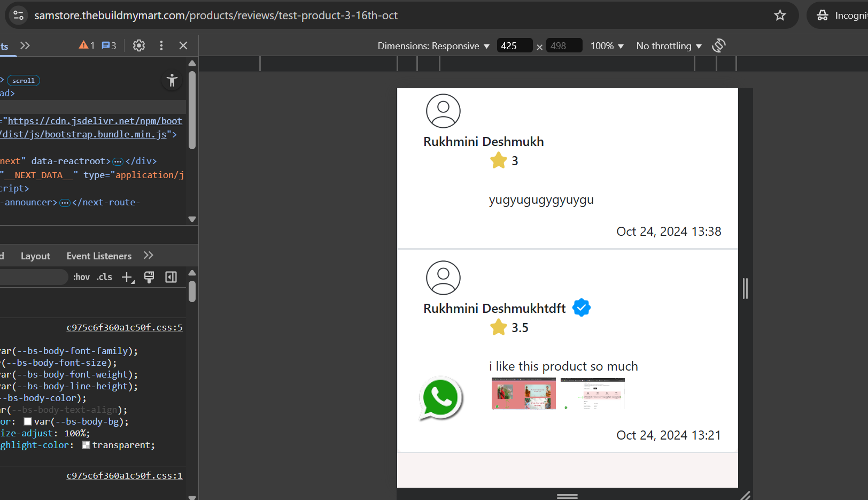Click the rotate viewport icon
Viewport: 868px width, 500px height.
[719, 45]
